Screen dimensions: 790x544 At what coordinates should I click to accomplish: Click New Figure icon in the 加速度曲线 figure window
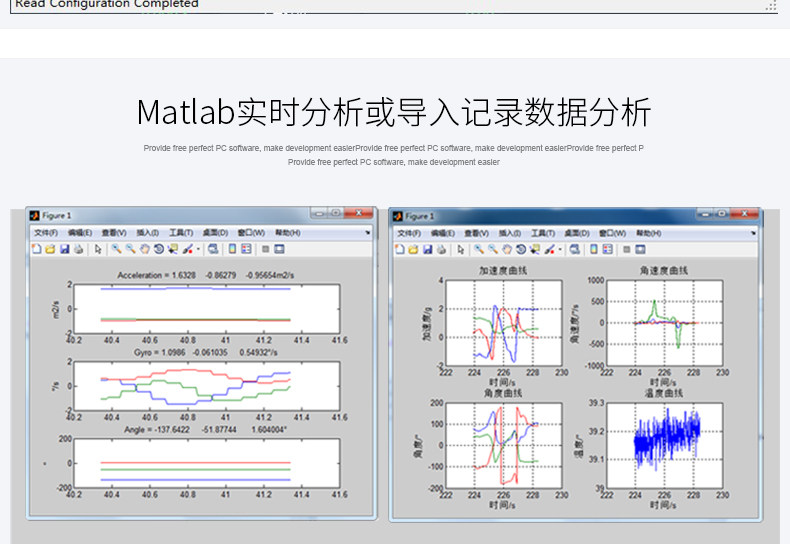(400, 249)
